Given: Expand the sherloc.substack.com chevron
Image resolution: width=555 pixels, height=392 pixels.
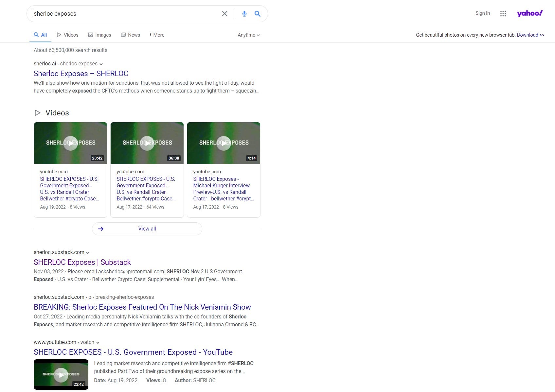Looking at the screenshot, I should tap(88, 252).
